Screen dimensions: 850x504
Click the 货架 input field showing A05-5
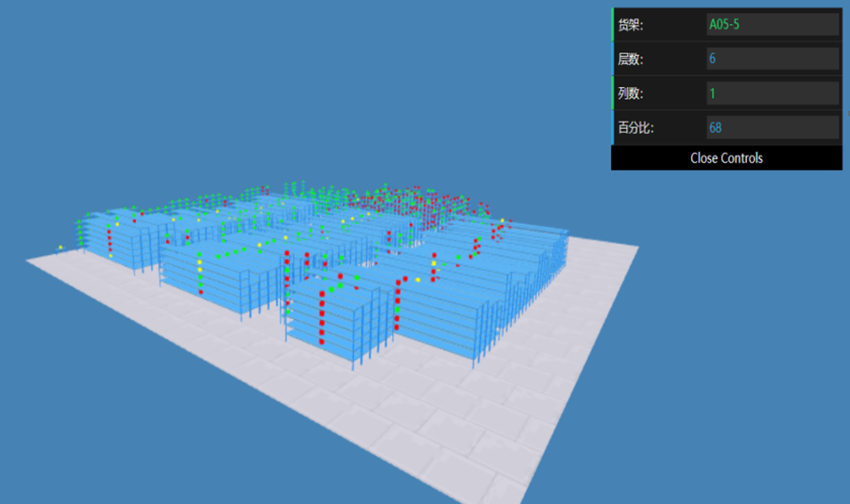click(x=772, y=24)
